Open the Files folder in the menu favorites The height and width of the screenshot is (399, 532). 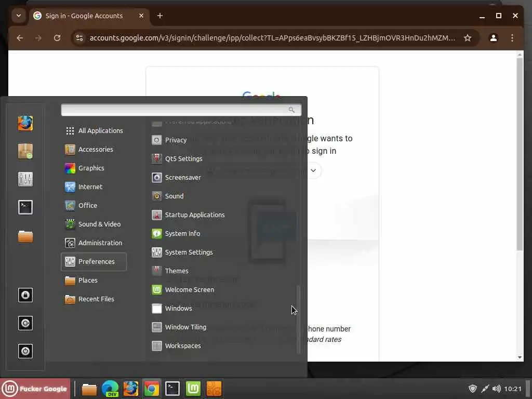[x=25, y=236]
